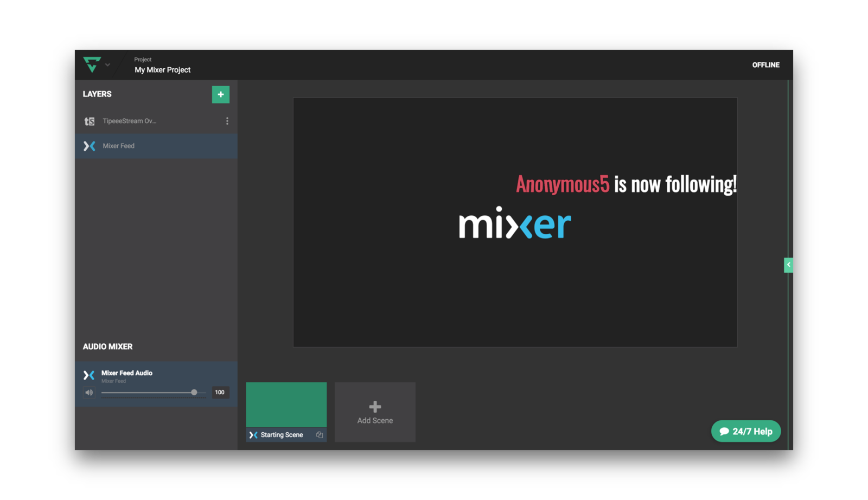Open TipeeeStream layer options menu
This screenshot has height=500, width=868.
(227, 121)
